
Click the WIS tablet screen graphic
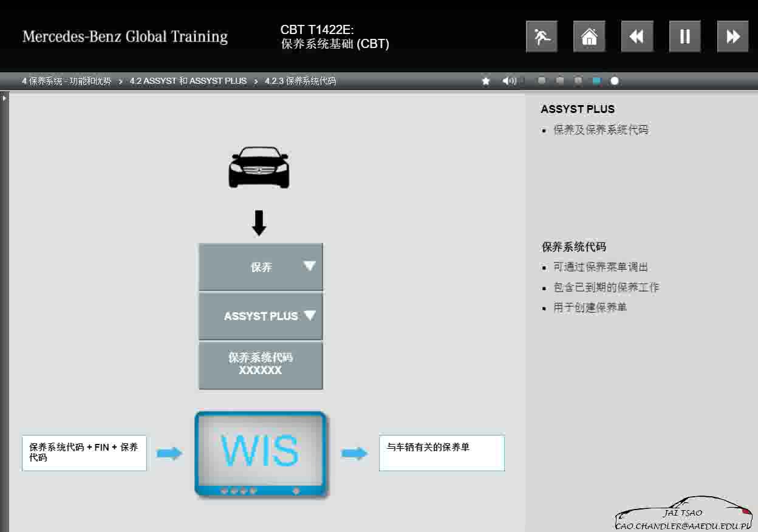point(261,454)
